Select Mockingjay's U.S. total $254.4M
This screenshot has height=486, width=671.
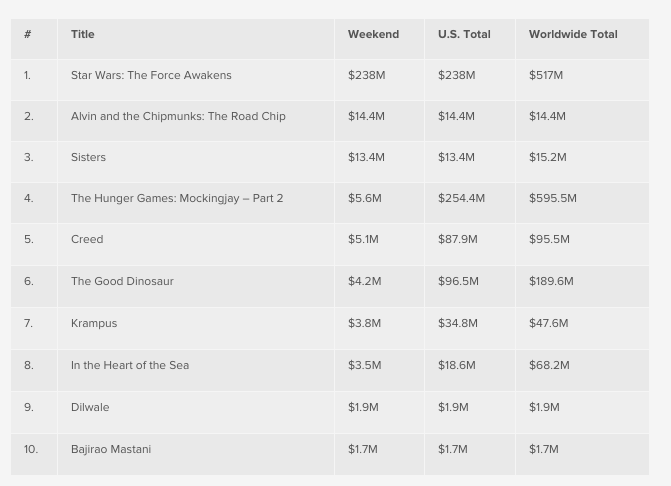pyautogui.click(x=461, y=198)
